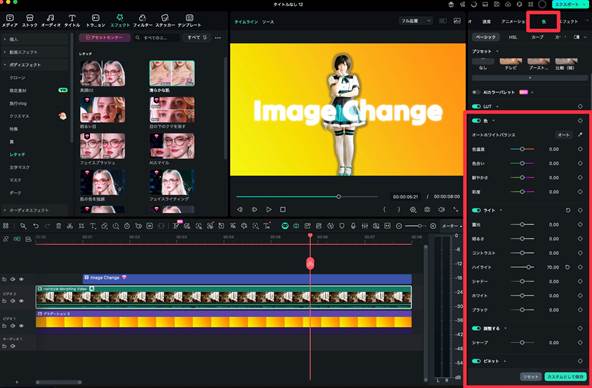Click the trash delete icon in timeline toolbar
The height and width of the screenshot is (388, 592).
(x=59, y=226)
